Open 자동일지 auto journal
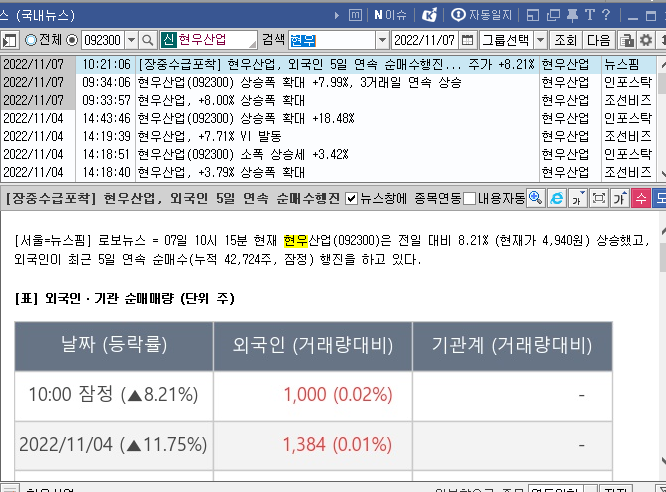 tap(481, 15)
